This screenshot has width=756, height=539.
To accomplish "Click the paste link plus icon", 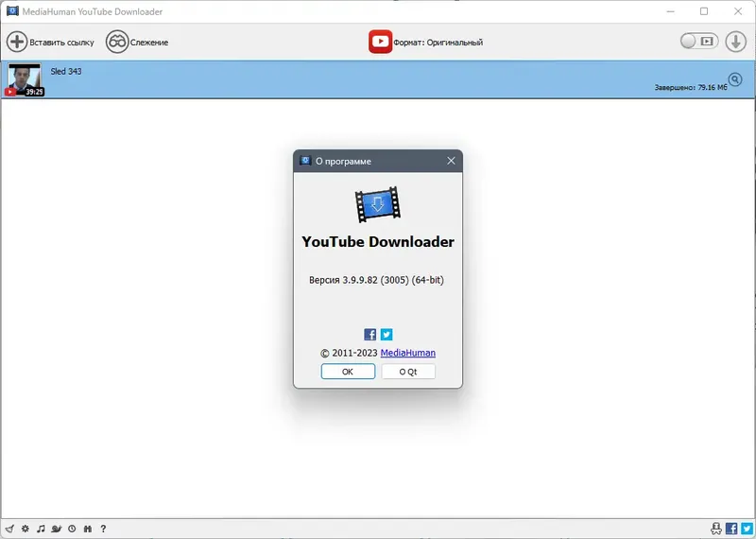I will 17,42.
